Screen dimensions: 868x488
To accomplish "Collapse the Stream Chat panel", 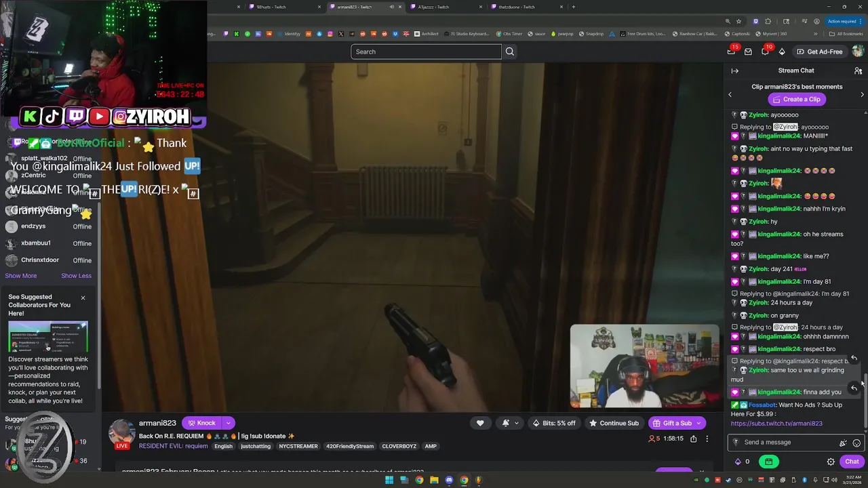I will tap(734, 70).
